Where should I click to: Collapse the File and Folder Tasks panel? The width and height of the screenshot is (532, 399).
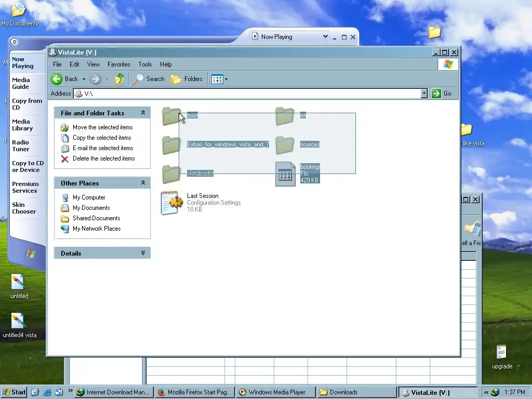[x=143, y=113]
